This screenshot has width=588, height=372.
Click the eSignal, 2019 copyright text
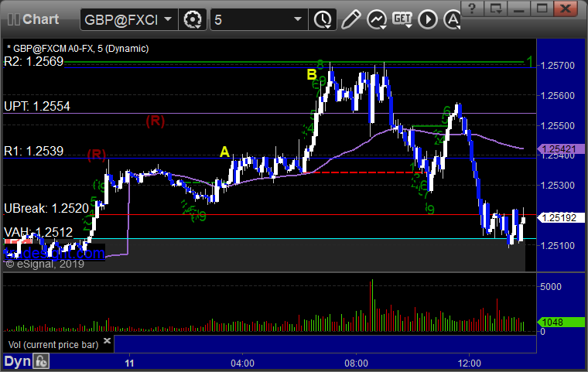[x=45, y=264]
